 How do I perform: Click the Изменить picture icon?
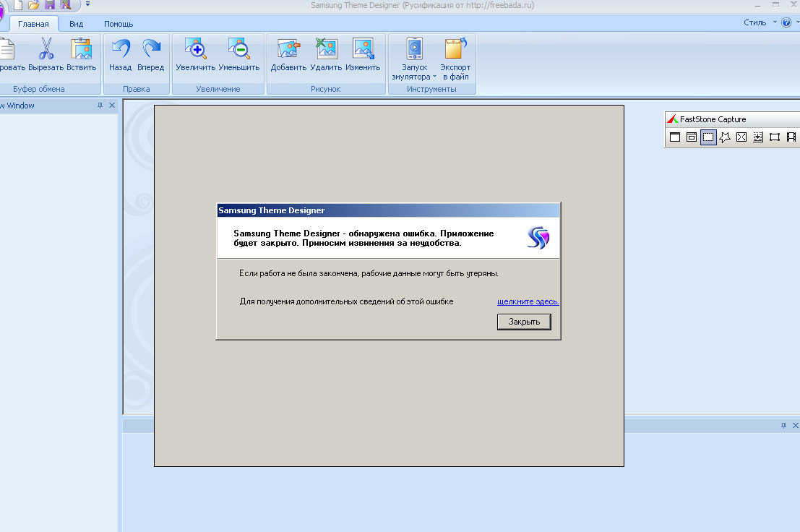coord(363,49)
